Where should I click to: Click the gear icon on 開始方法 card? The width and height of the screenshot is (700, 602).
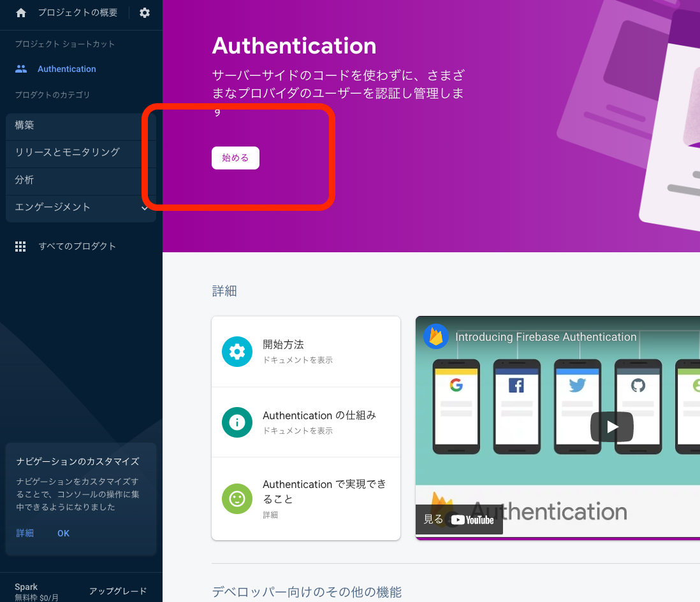(x=237, y=352)
